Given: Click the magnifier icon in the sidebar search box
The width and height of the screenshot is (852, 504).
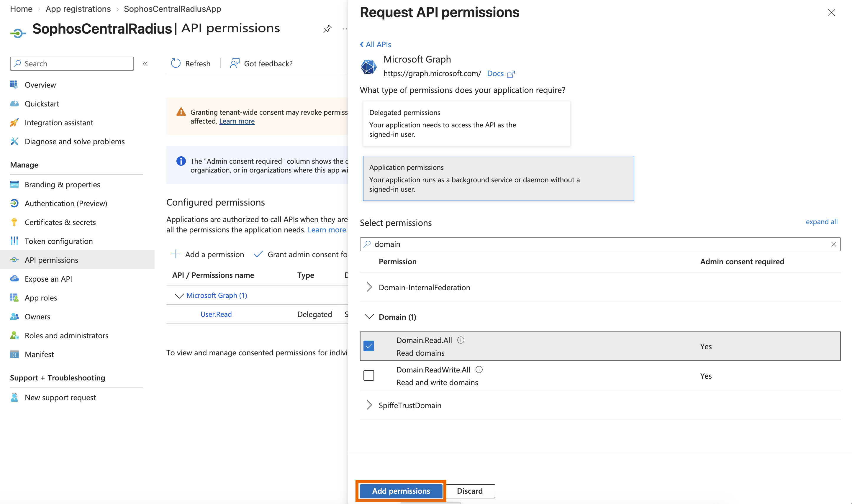Looking at the screenshot, I should (x=18, y=63).
